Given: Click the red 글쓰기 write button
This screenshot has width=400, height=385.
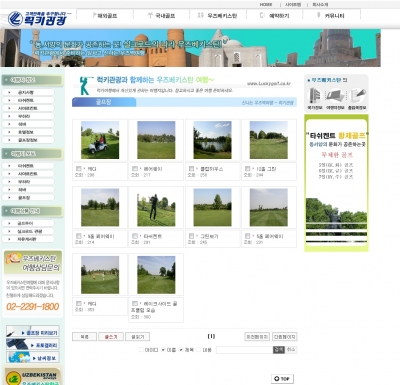Looking at the screenshot, I should pos(111,337).
